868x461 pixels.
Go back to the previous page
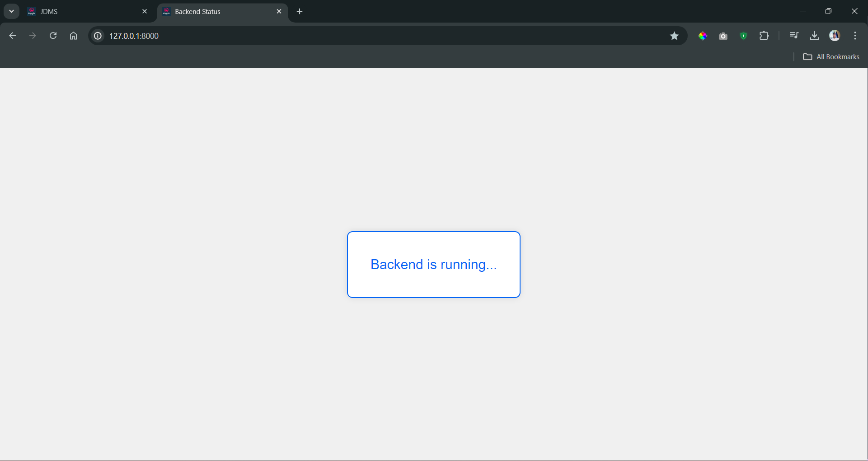(x=12, y=36)
